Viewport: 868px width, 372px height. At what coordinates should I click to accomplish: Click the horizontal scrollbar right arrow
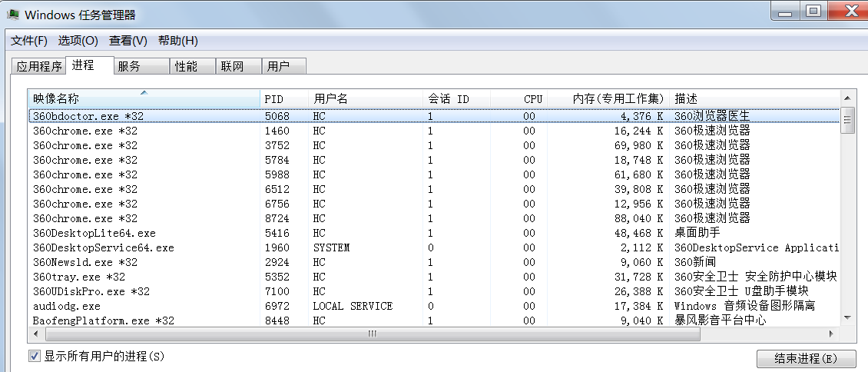(831, 334)
